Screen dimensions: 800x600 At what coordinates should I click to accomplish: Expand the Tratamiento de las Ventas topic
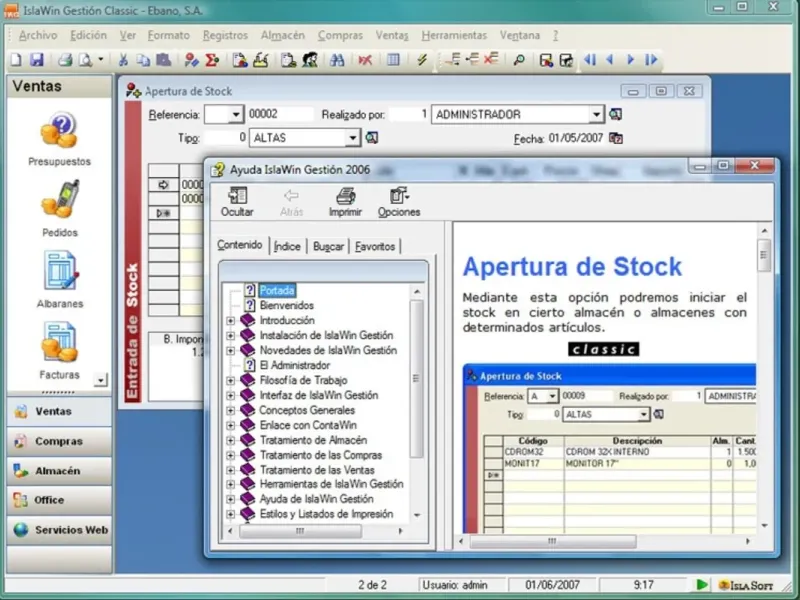231,470
